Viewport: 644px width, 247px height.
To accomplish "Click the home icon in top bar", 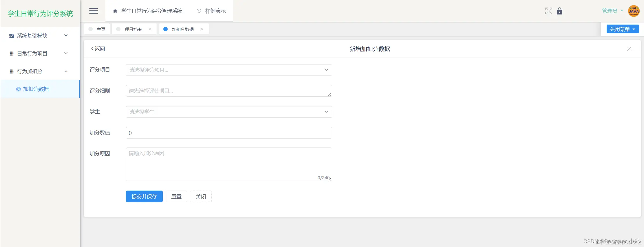I will pyautogui.click(x=115, y=11).
